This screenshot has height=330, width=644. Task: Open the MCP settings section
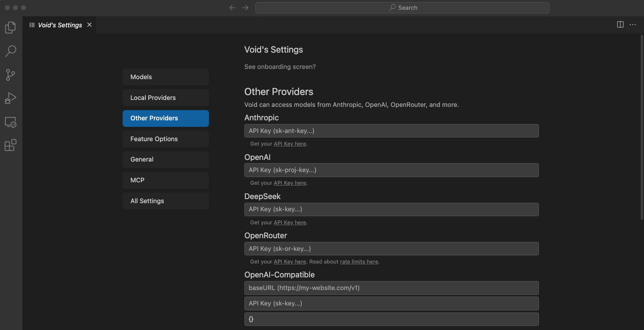[x=166, y=180]
